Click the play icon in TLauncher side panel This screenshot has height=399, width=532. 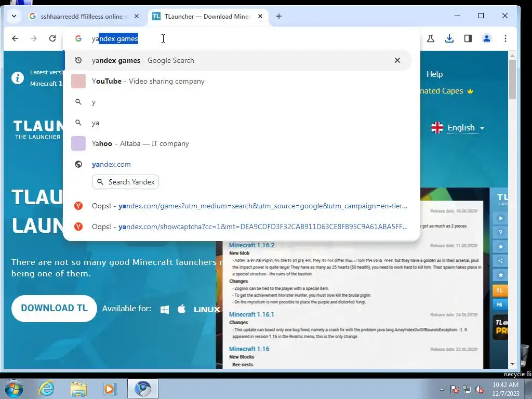point(500,218)
